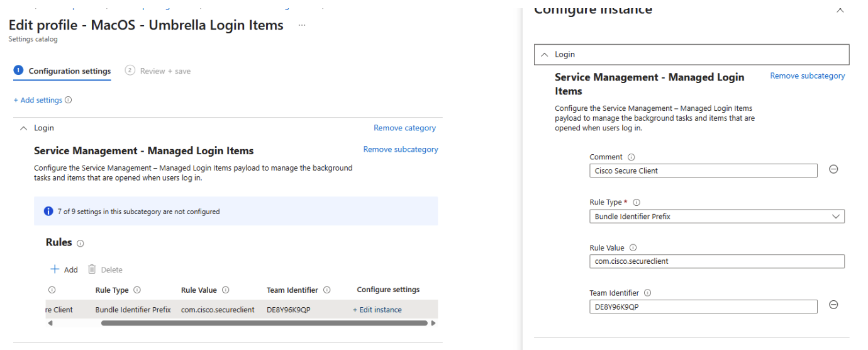Image resolution: width=868 pixels, height=350 pixels.
Task: Click Add button under Rules
Action: [x=64, y=269]
